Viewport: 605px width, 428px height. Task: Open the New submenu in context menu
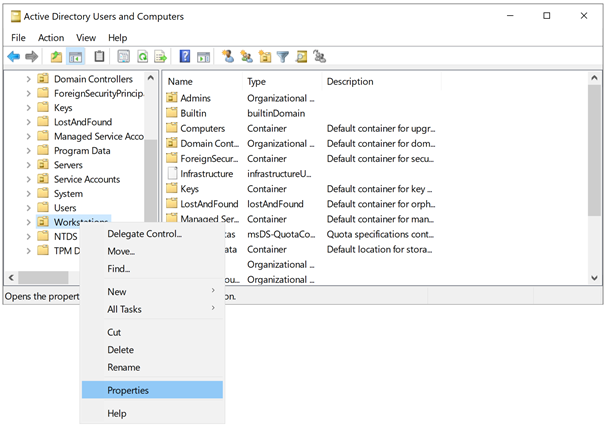click(152, 292)
